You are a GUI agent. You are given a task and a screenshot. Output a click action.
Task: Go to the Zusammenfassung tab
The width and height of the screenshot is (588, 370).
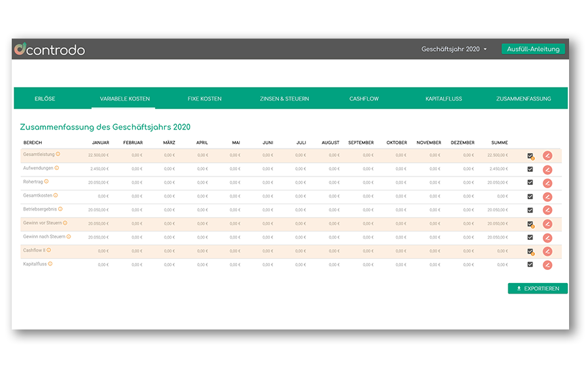point(523,99)
